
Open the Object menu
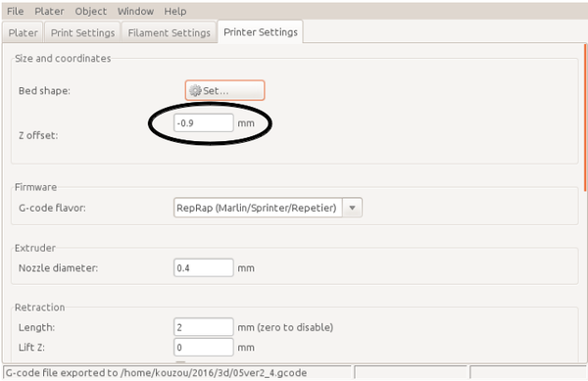(91, 11)
